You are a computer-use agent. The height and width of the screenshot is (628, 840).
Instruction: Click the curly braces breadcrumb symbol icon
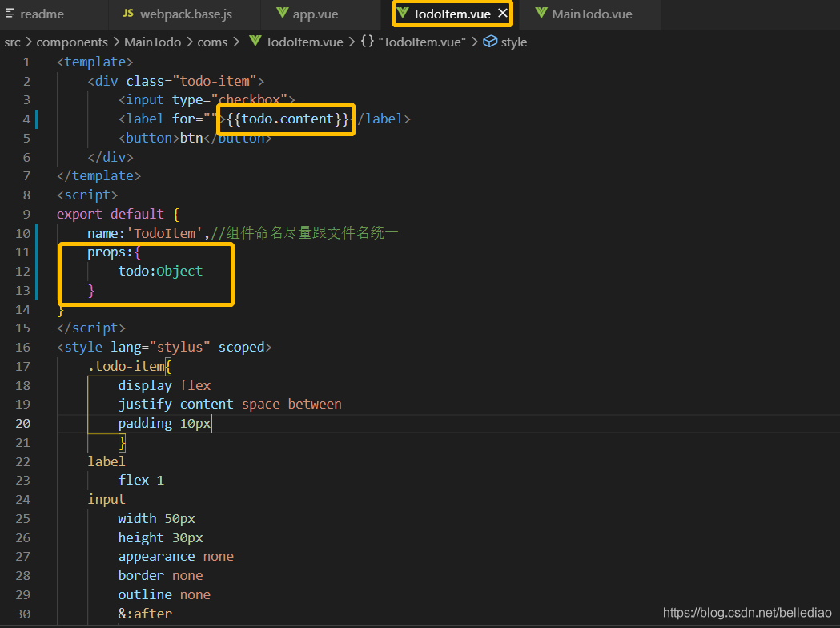(x=367, y=42)
